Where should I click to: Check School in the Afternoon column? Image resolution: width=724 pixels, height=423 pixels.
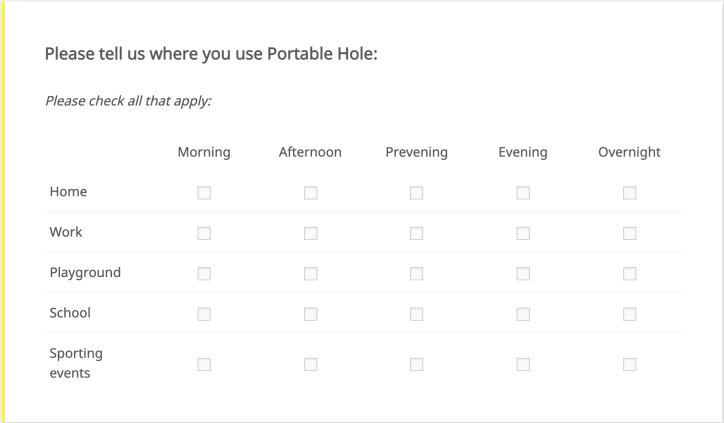[x=310, y=314]
